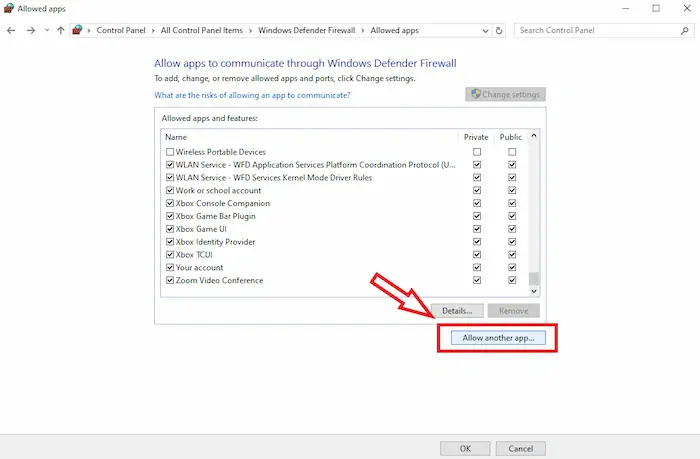Click the Change settings button
Screen dimensions: 700x459
(x=505, y=94)
